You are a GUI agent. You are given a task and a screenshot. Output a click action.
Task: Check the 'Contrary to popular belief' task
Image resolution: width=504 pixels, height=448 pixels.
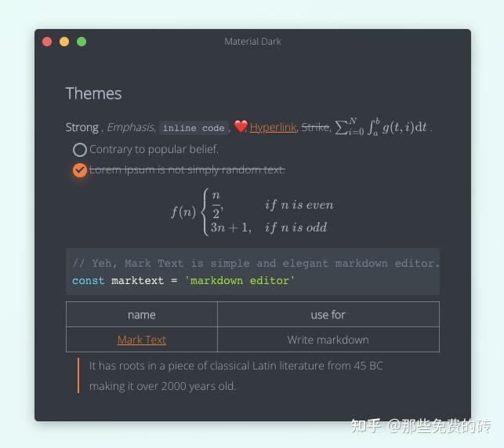point(80,150)
